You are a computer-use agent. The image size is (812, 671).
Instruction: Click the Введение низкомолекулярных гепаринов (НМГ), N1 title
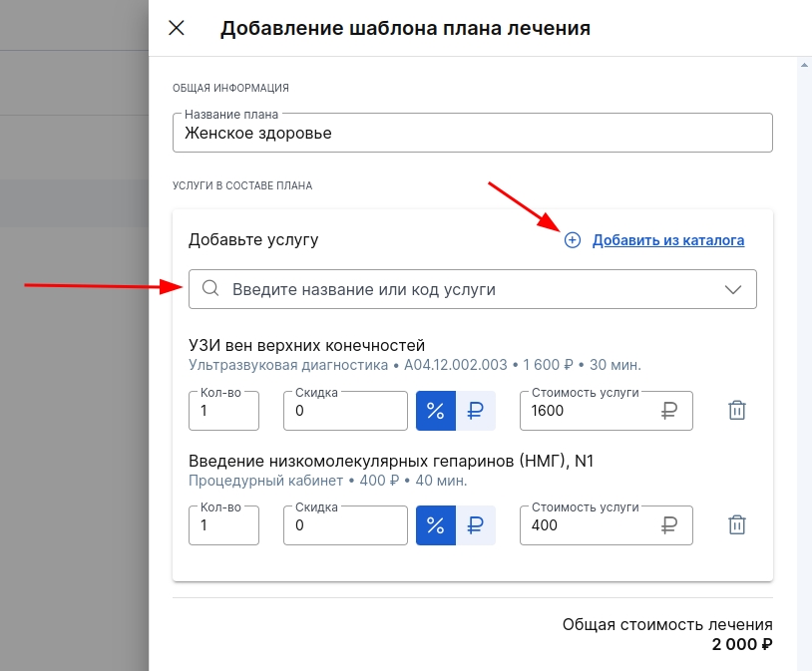coord(391,461)
